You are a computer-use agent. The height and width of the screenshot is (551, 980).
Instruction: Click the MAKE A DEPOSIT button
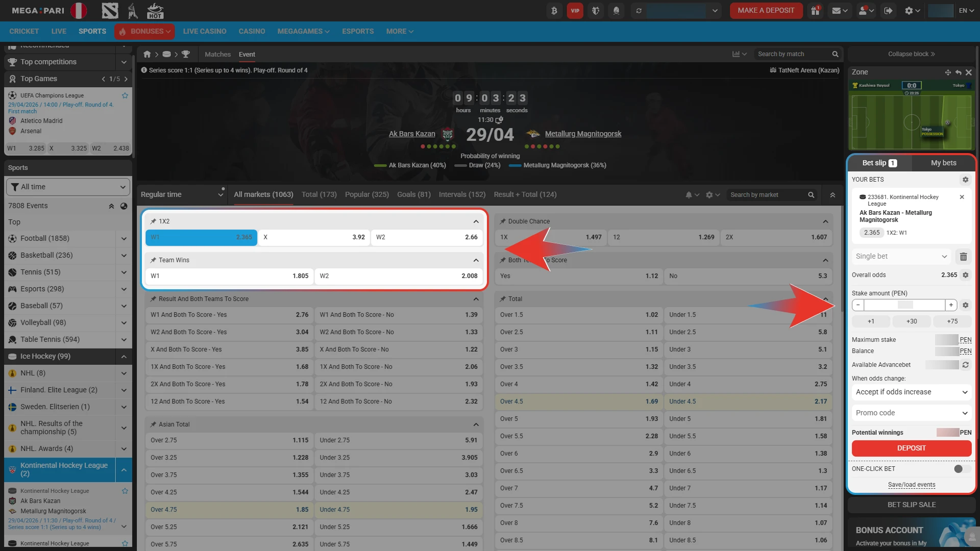pos(766,11)
